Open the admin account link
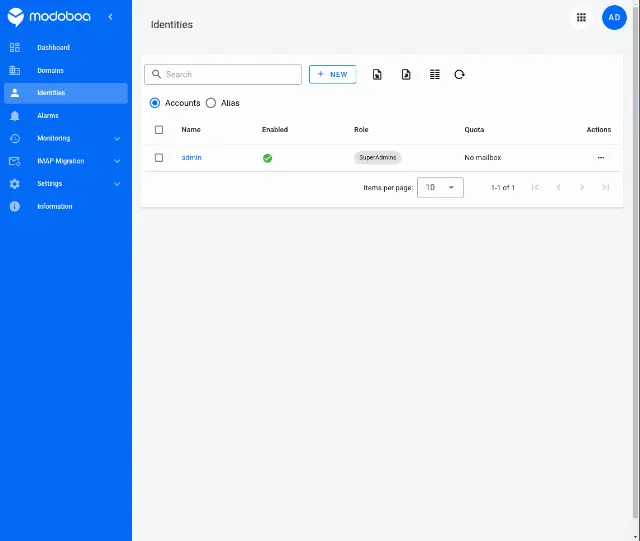This screenshot has width=640, height=541. [191, 158]
